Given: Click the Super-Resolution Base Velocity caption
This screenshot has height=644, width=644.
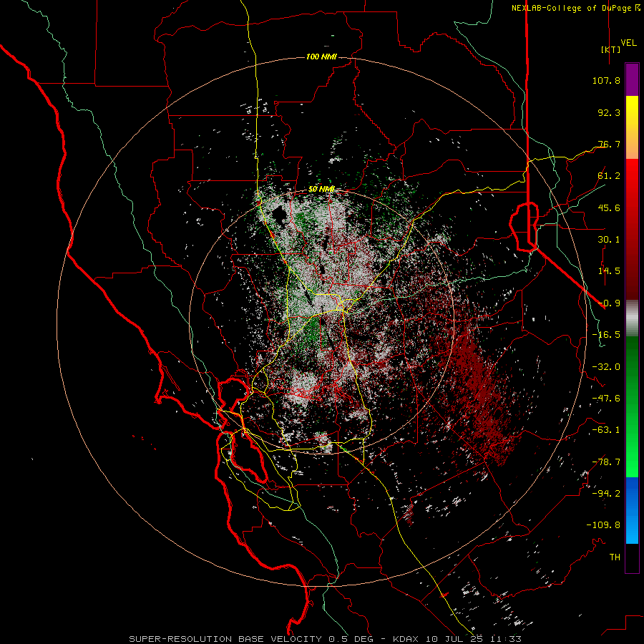Looking at the screenshot, I should 325,639.
